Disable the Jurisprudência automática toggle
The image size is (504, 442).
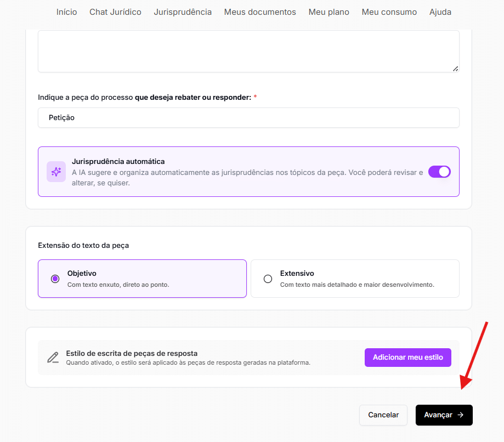click(439, 172)
